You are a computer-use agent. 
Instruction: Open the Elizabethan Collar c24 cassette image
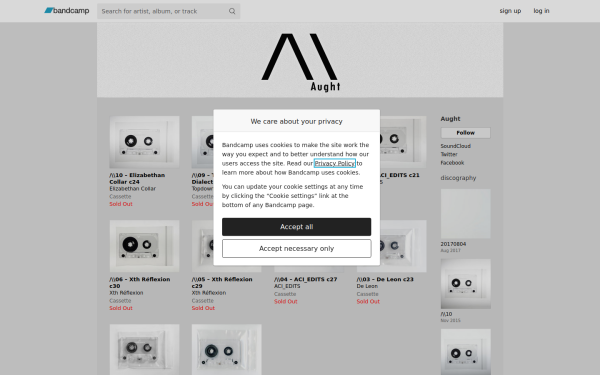(x=144, y=142)
